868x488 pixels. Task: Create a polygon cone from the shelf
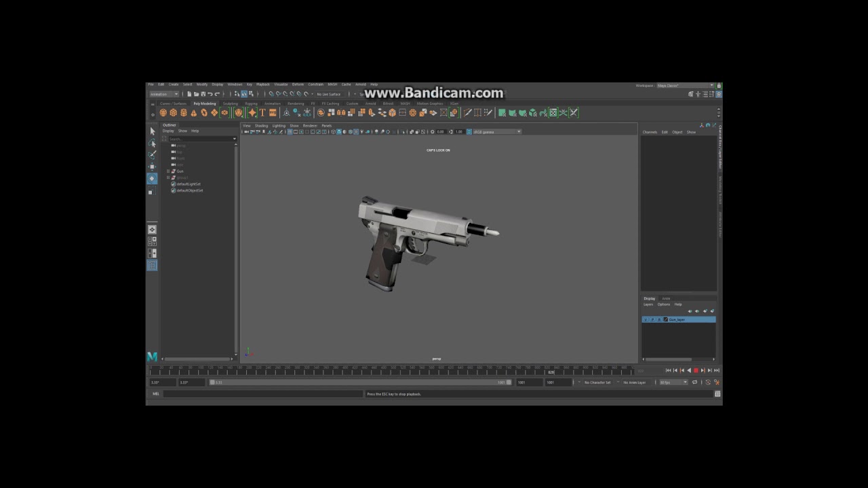click(193, 113)
